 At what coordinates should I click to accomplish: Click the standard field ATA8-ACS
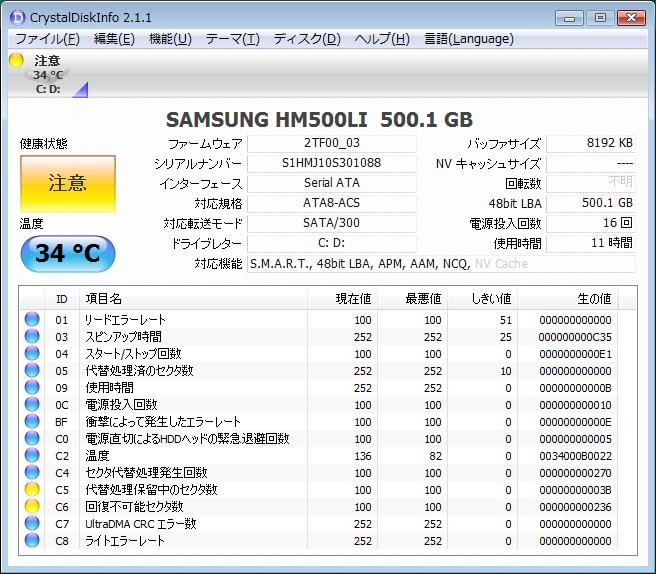click(332, 203)
